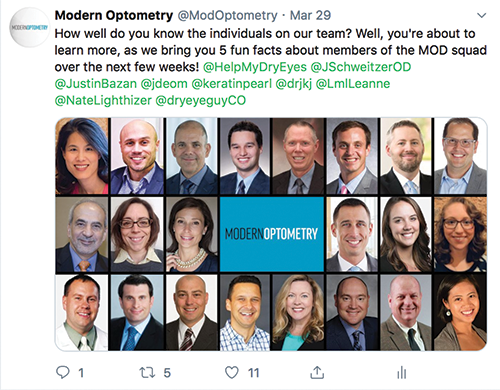
Task: View tweet analytics bar chart icon
Action: pyautogui.click(x=402, y=373)
